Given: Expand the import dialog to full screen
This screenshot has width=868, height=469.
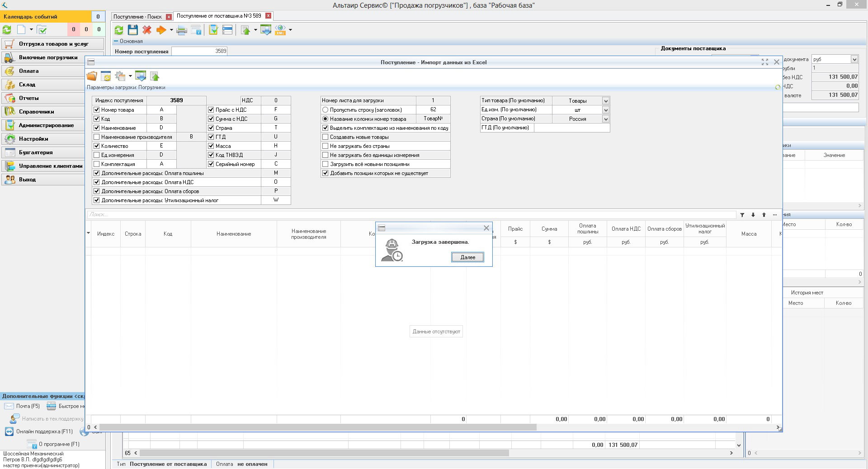Looking at the screenshot, I should 765,62.
